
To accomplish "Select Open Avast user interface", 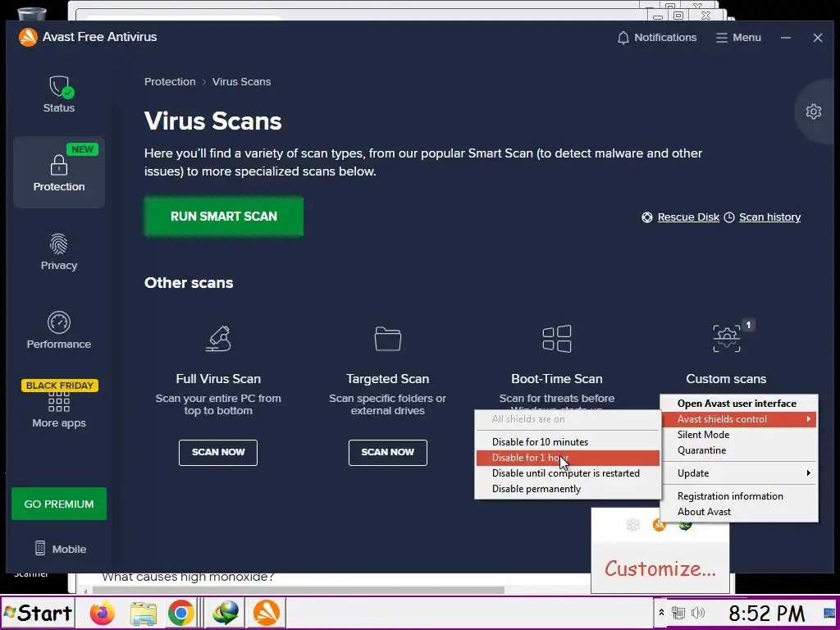I will [x=739, y=404].
